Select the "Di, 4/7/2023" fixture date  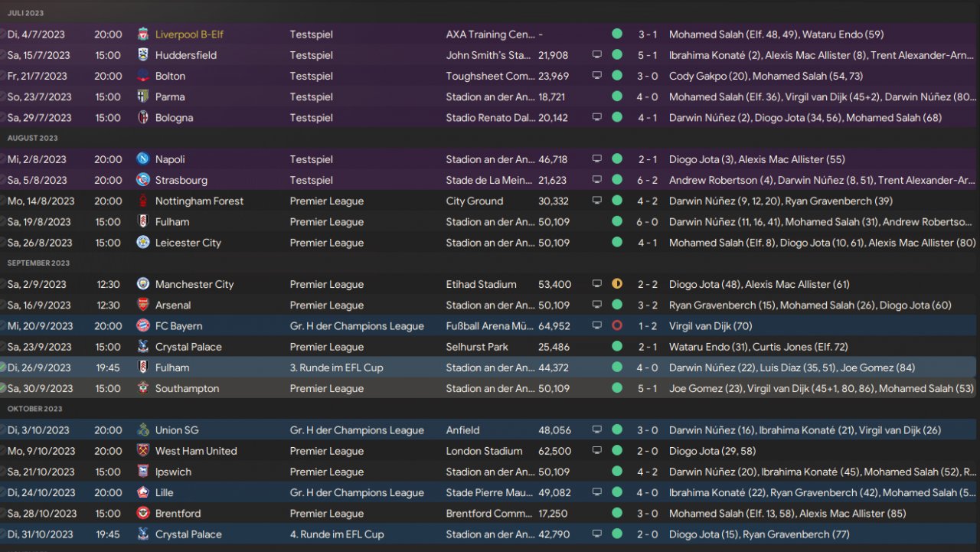35,34
